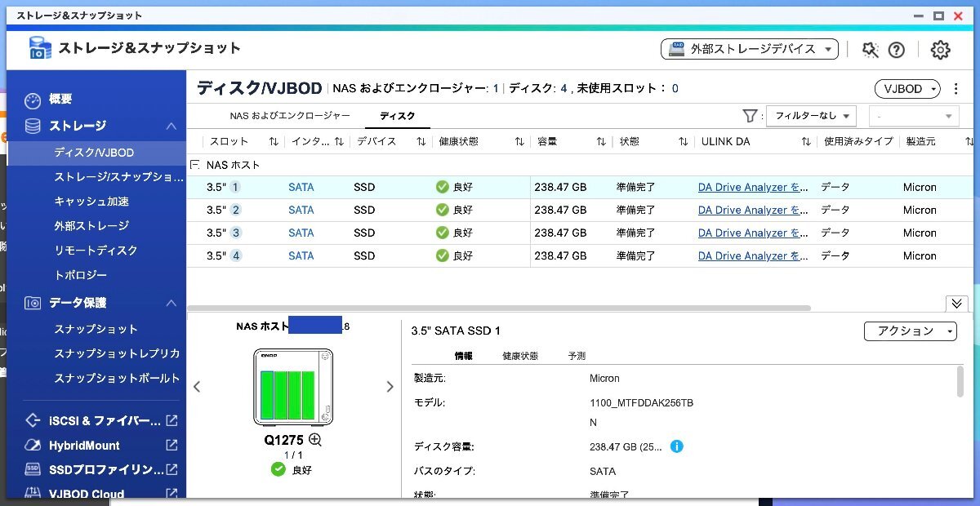Click the help question mark icon
980x506 pixels.
point(897,50)
